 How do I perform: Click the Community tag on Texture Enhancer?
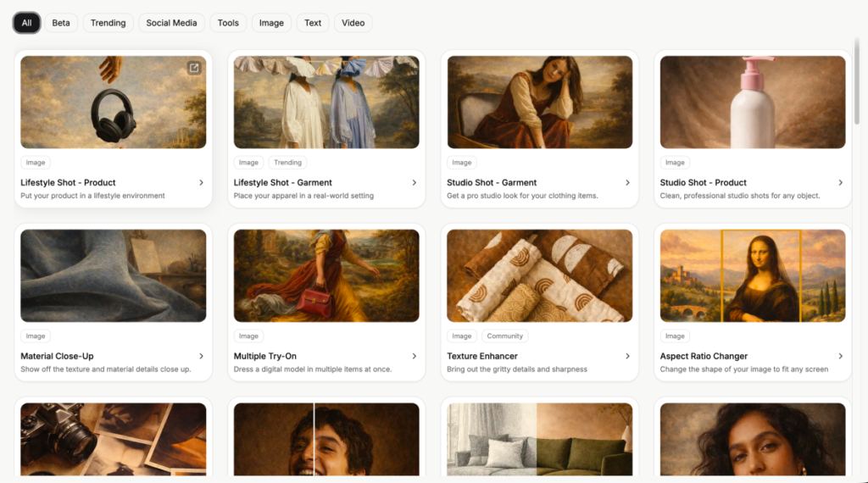(x=505, y=336)
